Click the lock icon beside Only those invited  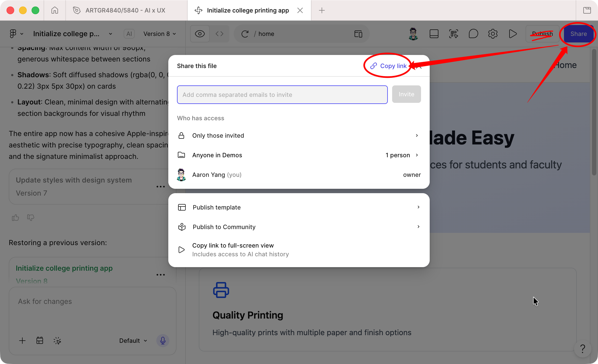181,135
